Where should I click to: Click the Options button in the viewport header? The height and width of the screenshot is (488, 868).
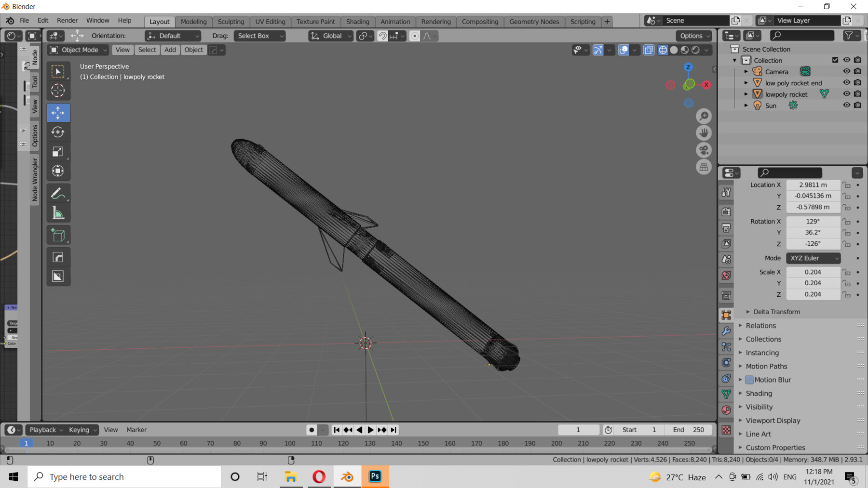coord(693,36)
